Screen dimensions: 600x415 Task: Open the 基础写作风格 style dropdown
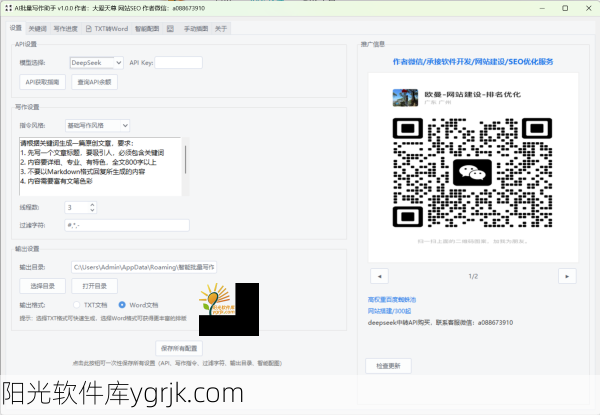click(x=98, y=125)
